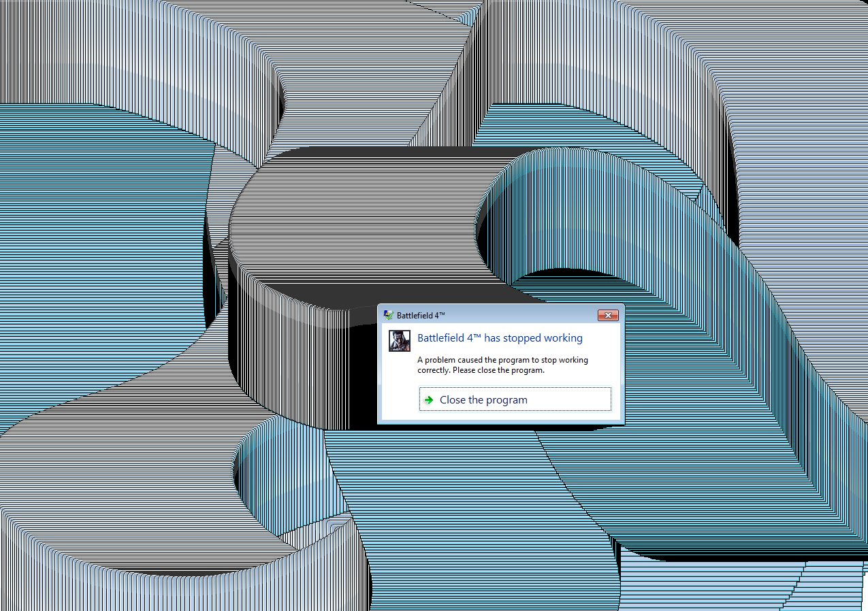This screenshot has width=868, height=611.
Task: Click the 'A problem caused the program' message
Action: pyautogui.click(x=502, y=365)
